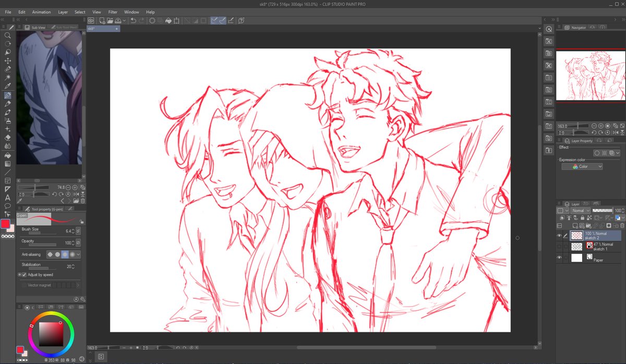Viewport: 626px width, 364px height.
Task: Click the Open file folder icon
Action: (x=111, y=21)
